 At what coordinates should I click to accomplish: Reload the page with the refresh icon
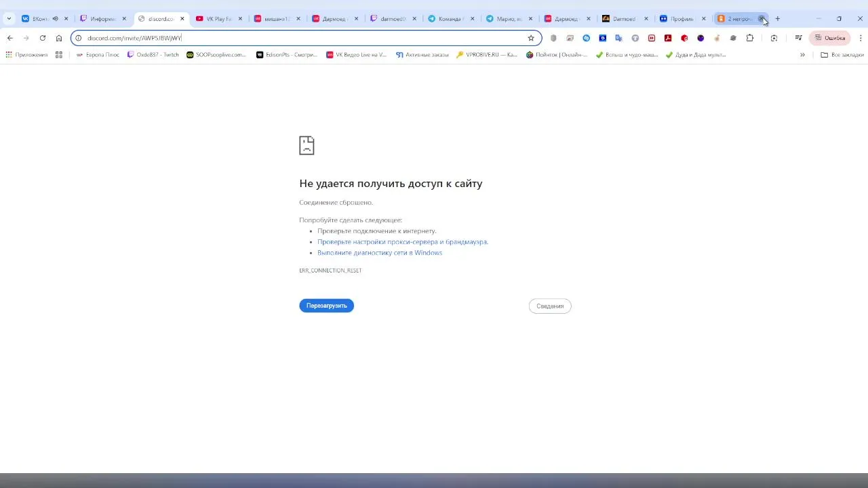pos(43,38)
